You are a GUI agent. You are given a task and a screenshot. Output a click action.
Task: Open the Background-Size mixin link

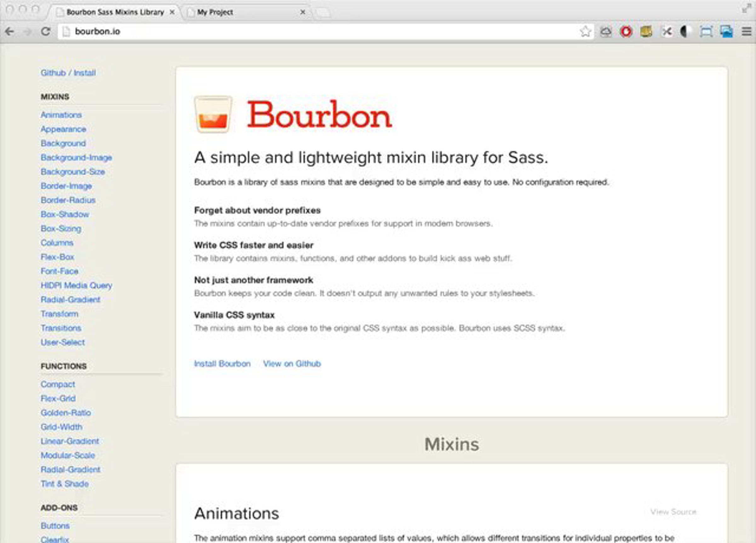[x=73, y=172]
